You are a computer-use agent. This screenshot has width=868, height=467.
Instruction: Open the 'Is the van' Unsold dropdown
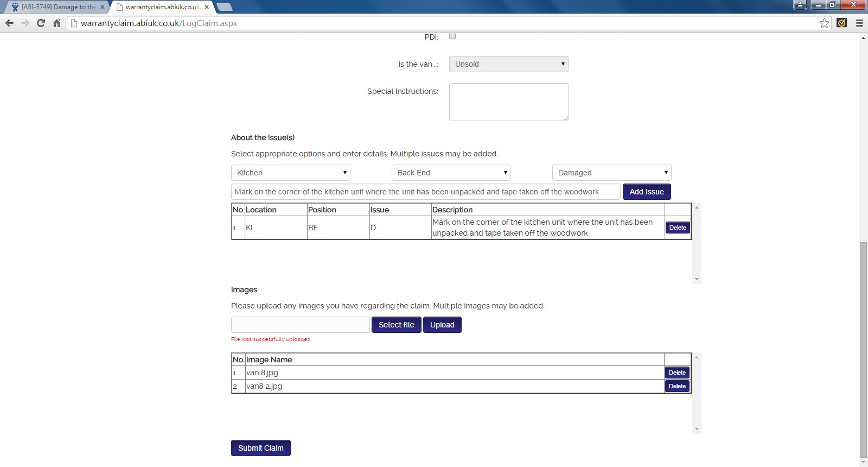coord(509,64)
